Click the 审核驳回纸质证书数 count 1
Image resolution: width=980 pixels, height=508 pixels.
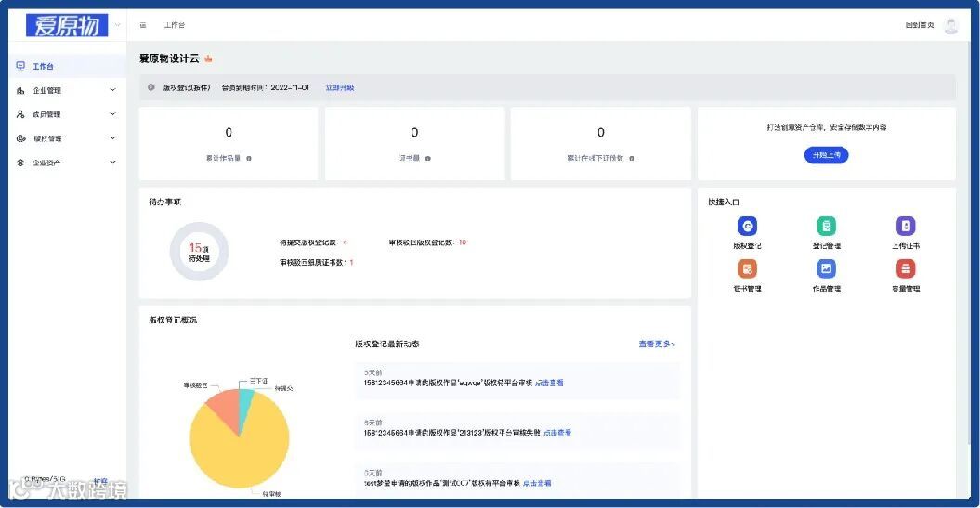tap(351, 263)
